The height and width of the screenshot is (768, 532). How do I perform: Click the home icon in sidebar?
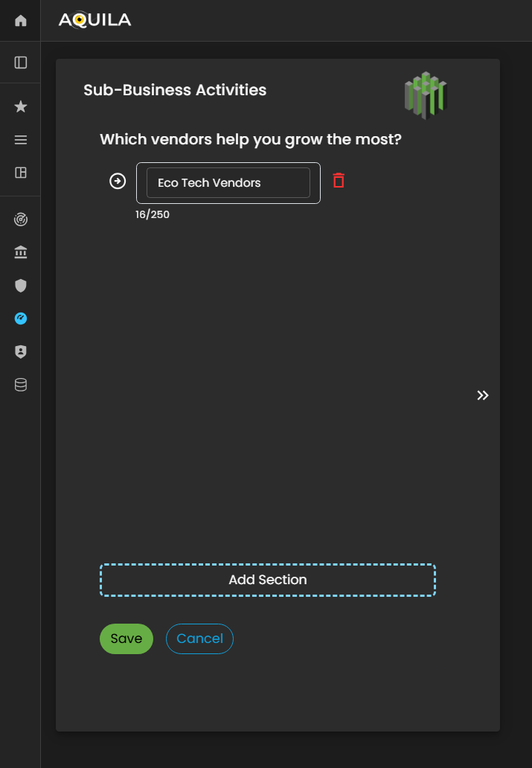[21, 20]
